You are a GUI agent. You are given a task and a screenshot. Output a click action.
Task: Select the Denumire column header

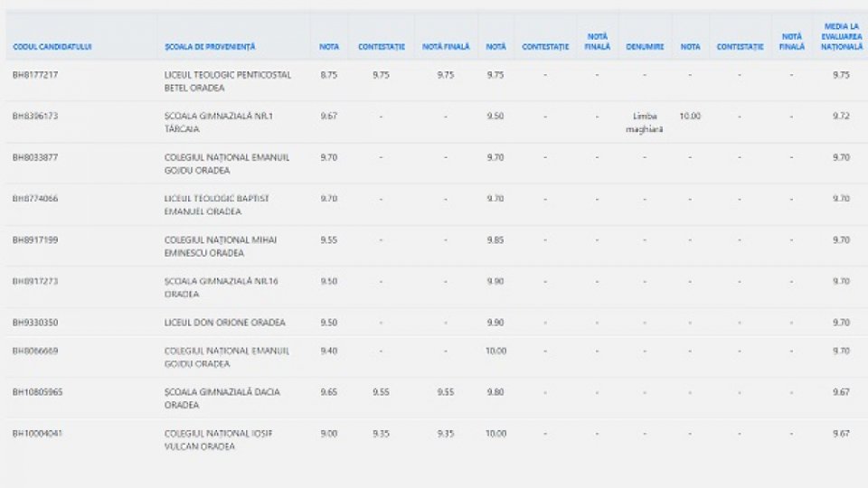[645, 46]
